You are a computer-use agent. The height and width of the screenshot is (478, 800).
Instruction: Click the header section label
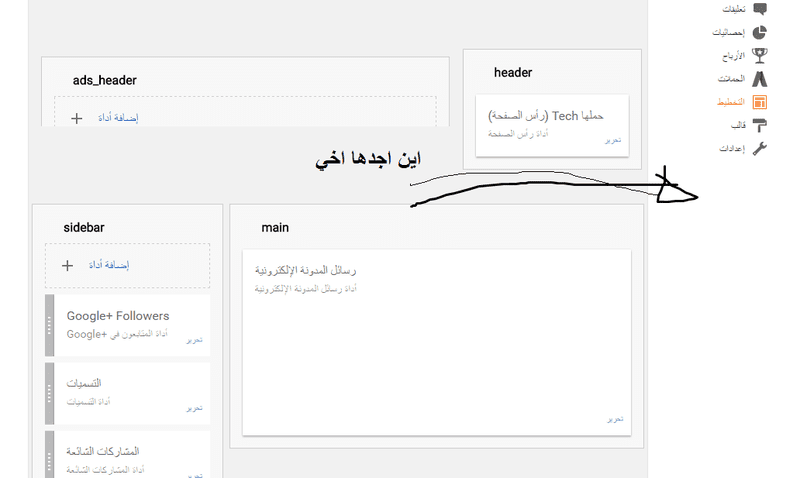(x=513, y=72)
